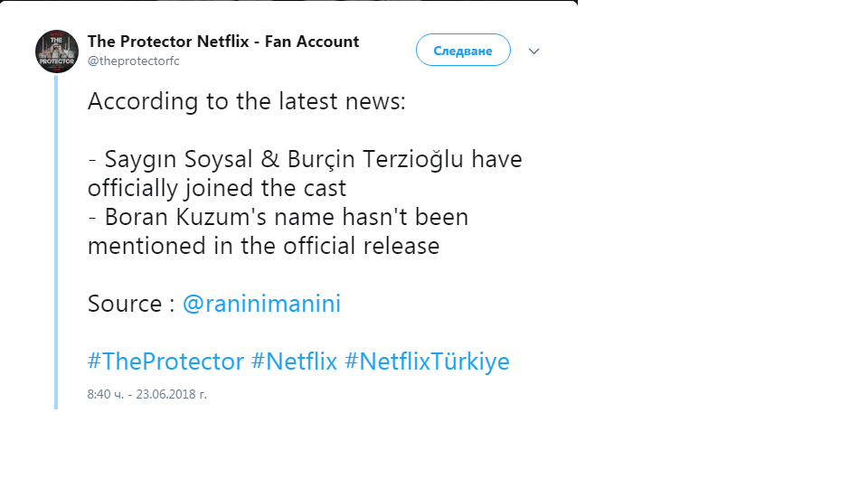The height and width of the screenshot is (488, 868).
Task: Open The Protector fan account avatar
Action: [58, 52]
